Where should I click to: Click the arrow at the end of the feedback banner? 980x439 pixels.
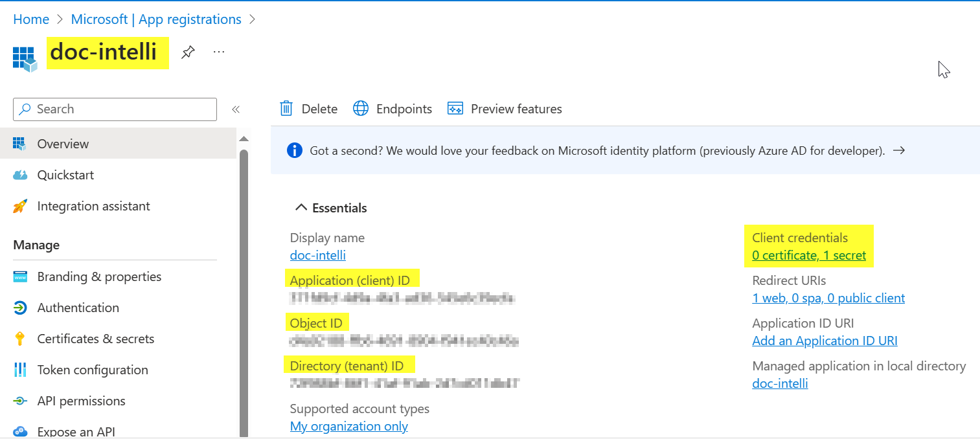pyautogui.click(x=898, y=150)
